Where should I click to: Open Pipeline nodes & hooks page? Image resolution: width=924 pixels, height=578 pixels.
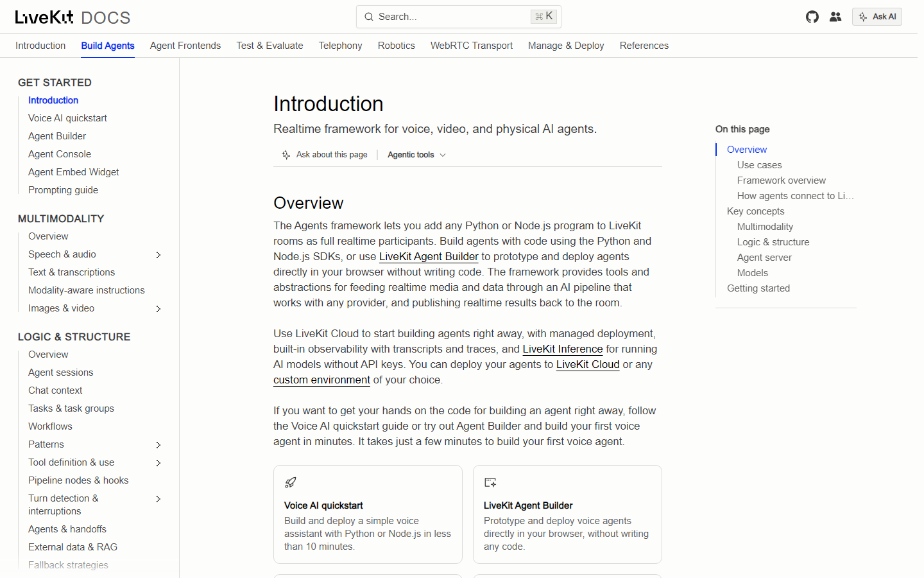[x=78, y=480]
